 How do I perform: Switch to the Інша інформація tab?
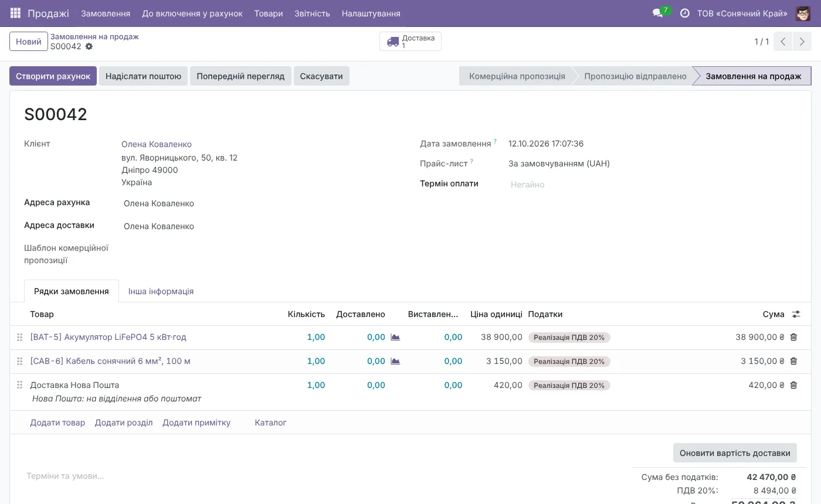pos(161,291)
